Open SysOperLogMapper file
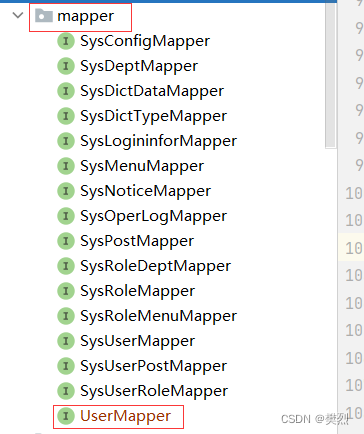 click(153, 217)
